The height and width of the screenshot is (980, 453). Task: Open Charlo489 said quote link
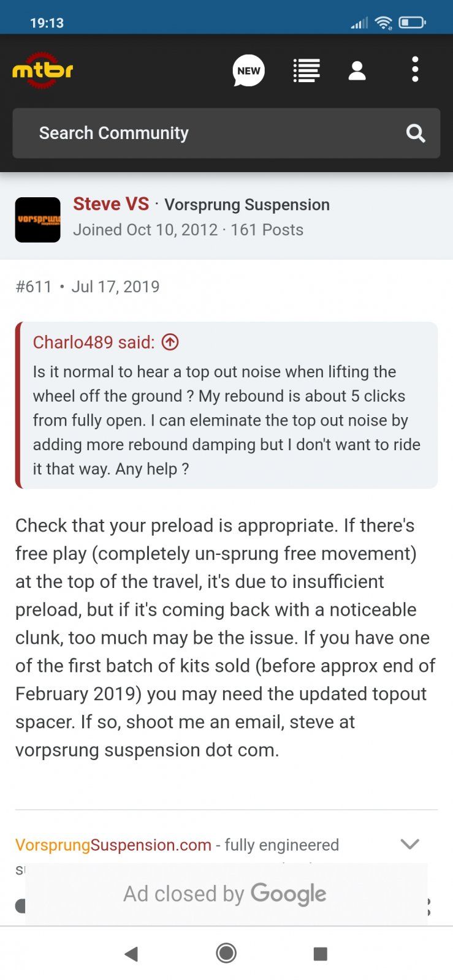click(94, 342)
